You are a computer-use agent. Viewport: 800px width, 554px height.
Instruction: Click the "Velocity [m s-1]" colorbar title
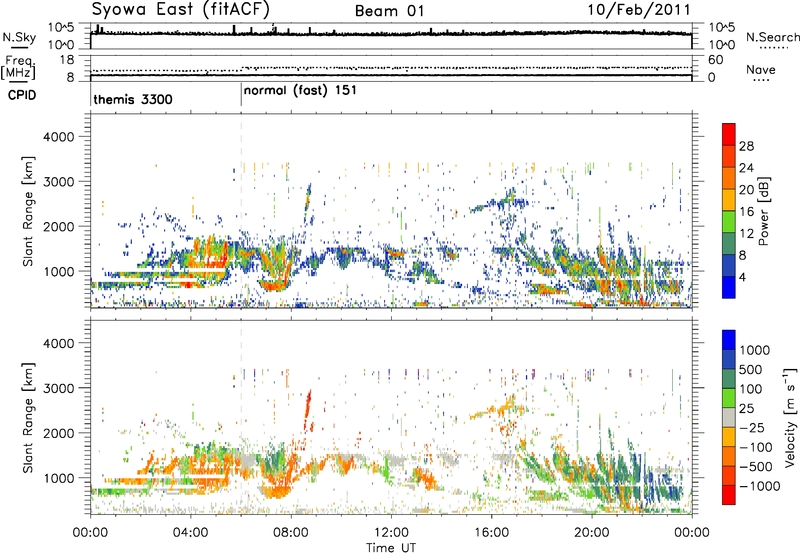[790, 417]
